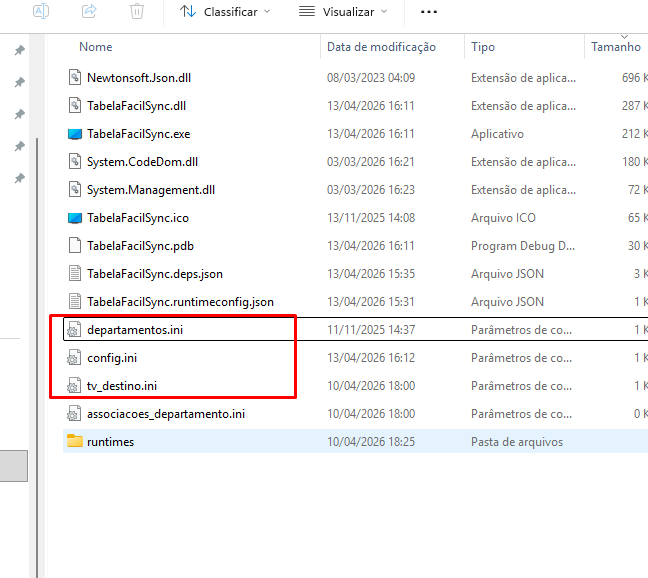This screenshot has height=578, width=648.
Task: Click the TabelaFacilSync.pdb blank file icon
Action: pyautogui.click(x=74, y=246)
